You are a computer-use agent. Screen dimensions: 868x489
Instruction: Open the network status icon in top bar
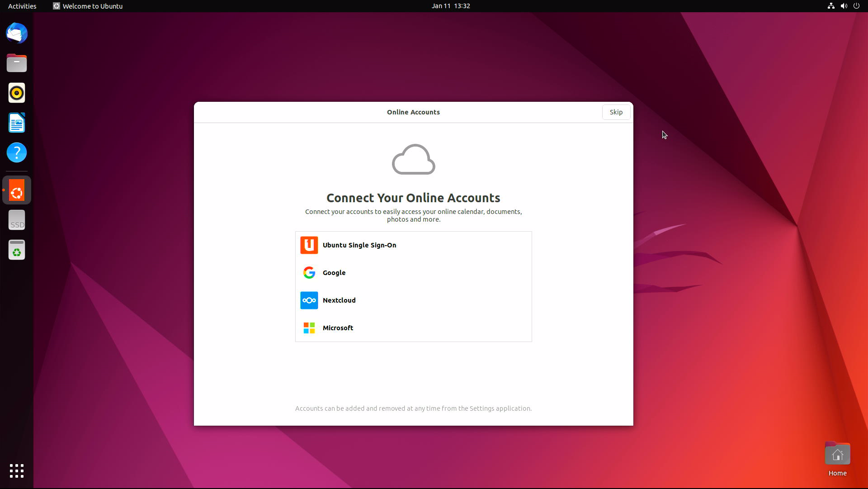831,6
